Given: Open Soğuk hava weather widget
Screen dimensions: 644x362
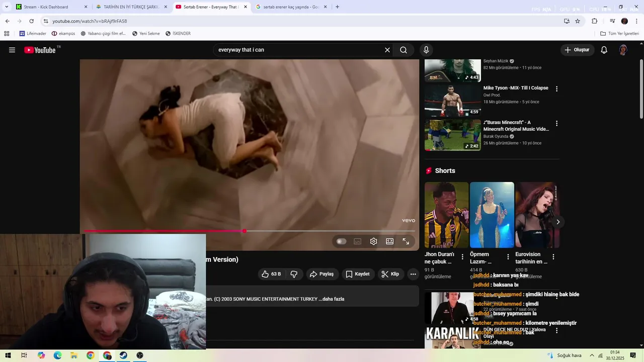Looking at the screenshot, I should [x=564, y=355].
